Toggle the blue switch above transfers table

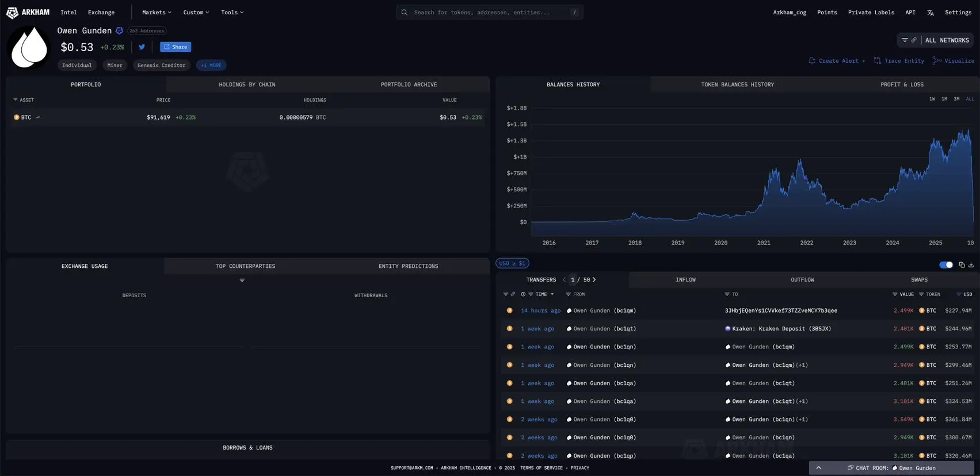tap(945, 265)
